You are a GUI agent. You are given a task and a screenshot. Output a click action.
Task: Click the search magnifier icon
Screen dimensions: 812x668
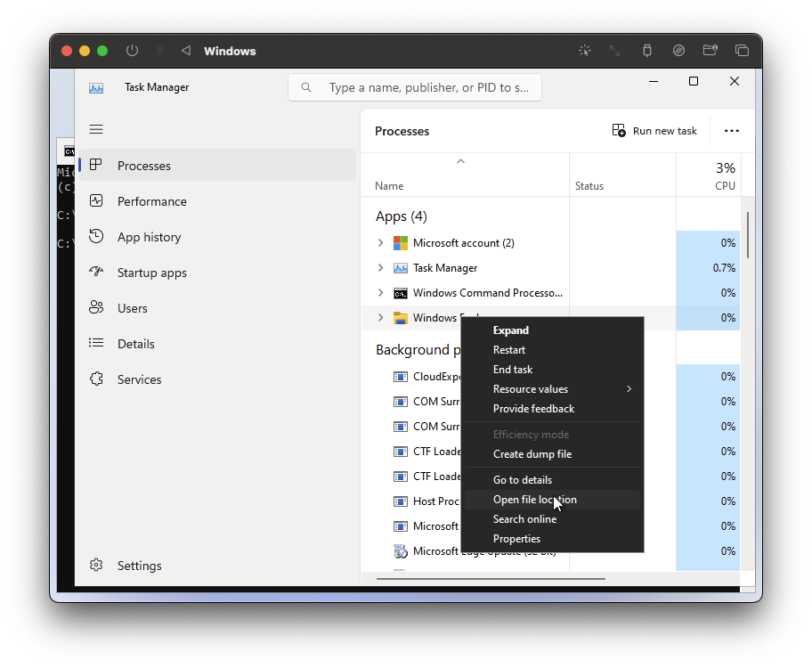coord(306,87)
